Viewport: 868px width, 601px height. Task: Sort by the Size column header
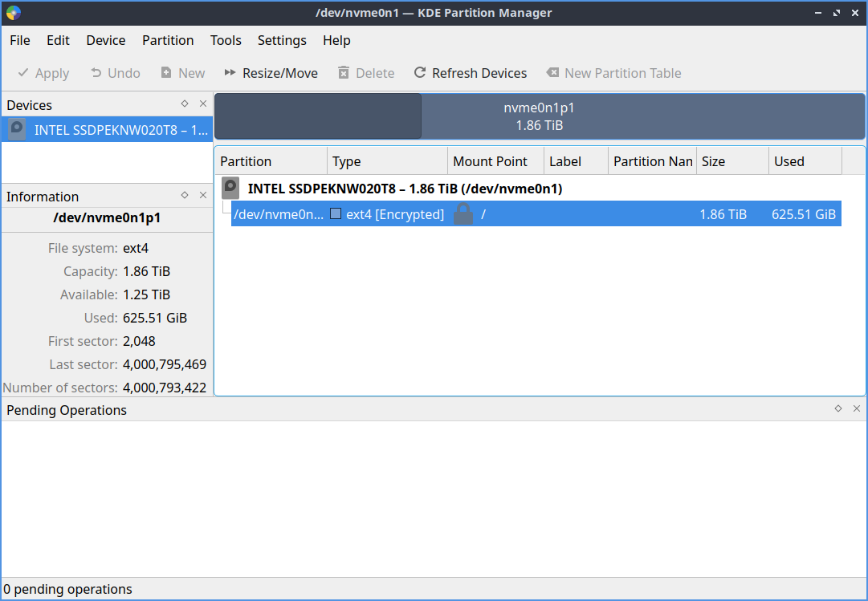tap(731, 161)
